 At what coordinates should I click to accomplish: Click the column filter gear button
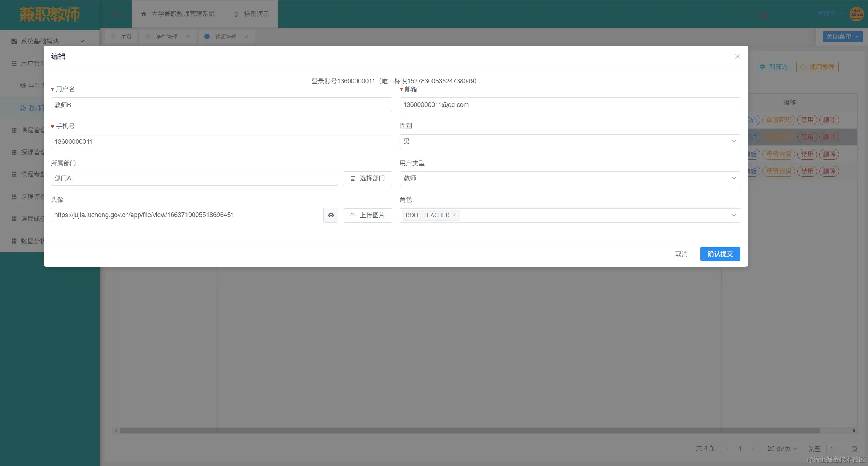point(773,67)
